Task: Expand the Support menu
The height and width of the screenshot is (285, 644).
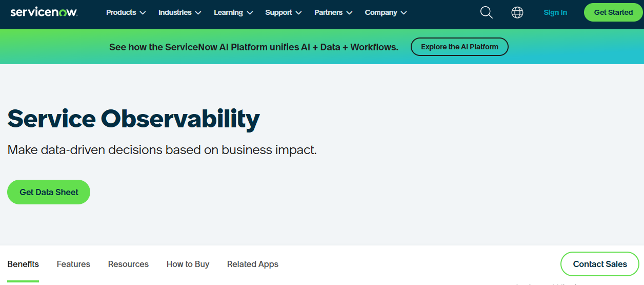Action: (283, 12)
